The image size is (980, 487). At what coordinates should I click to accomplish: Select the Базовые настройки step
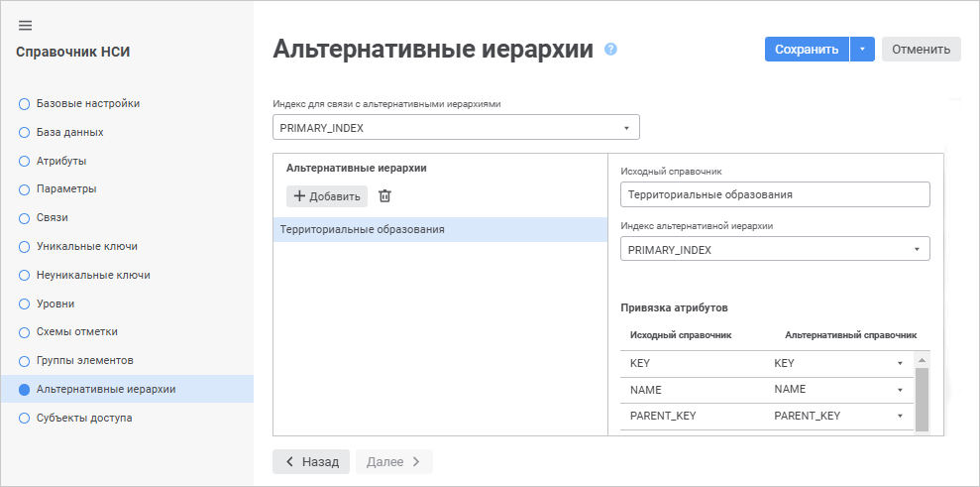(87, 103)
